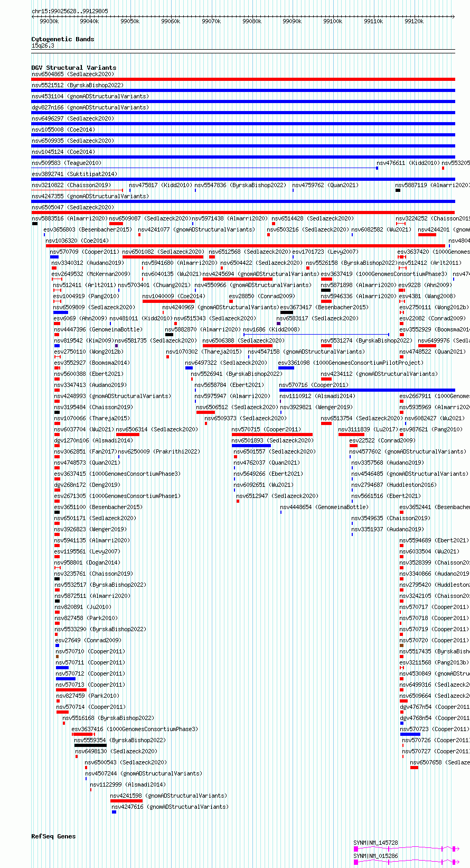
Task: Open the SYNM|NM_145728 gene label
Action: pyautogui.click(x=376, y=843)
